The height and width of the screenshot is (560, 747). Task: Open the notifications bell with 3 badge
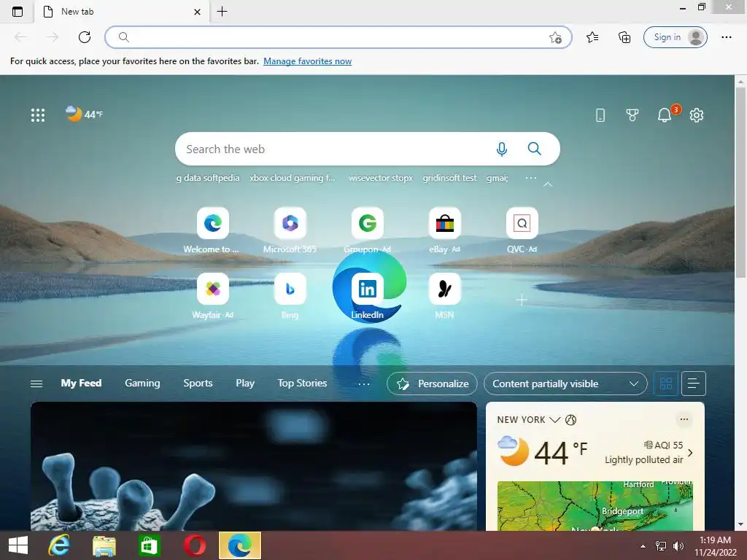[665, 114]
